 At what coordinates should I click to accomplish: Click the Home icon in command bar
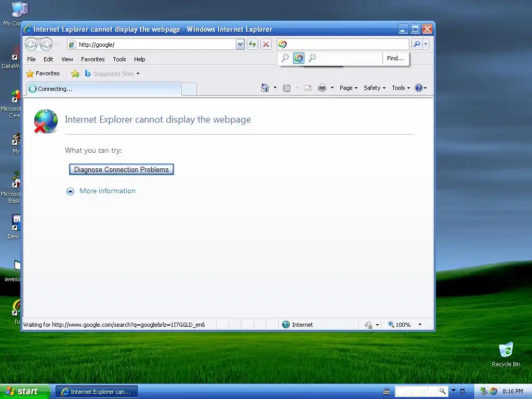pyautogui.click(x=264, y=88)
